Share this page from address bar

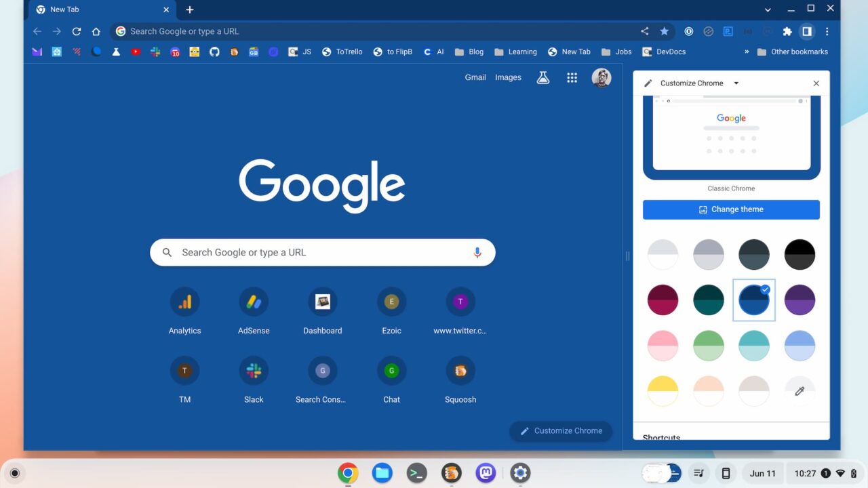coord(645,31)
